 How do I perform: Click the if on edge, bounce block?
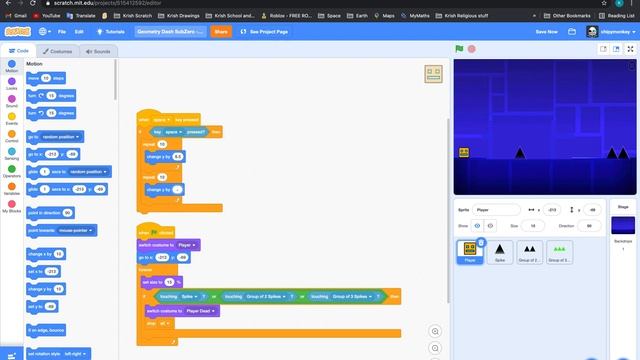[46, 330]
